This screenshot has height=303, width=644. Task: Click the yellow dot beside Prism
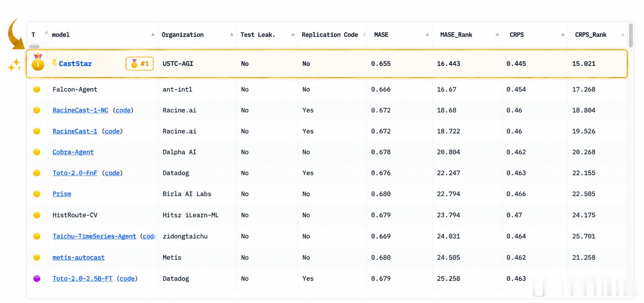tap(37, 194)
